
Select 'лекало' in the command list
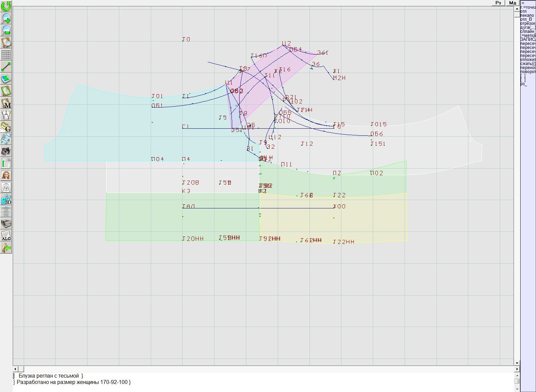pyautogui.click(x=527, y=15)
